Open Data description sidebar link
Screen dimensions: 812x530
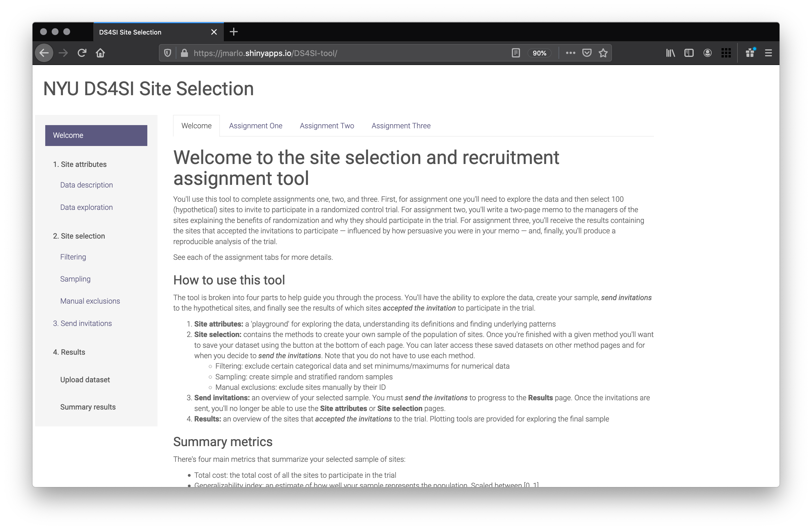point(87,185)
